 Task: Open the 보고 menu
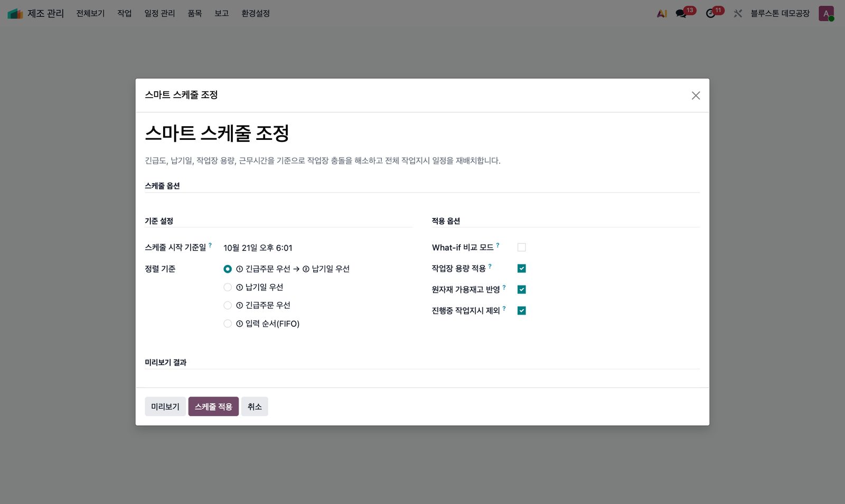pyautogui.click(x=222, y=14)
